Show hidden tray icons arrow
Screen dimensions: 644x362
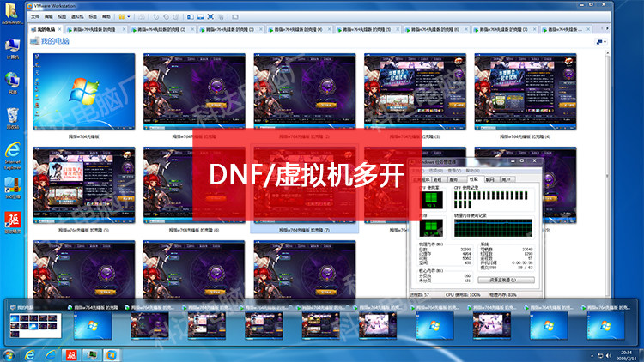pos(592,355)
